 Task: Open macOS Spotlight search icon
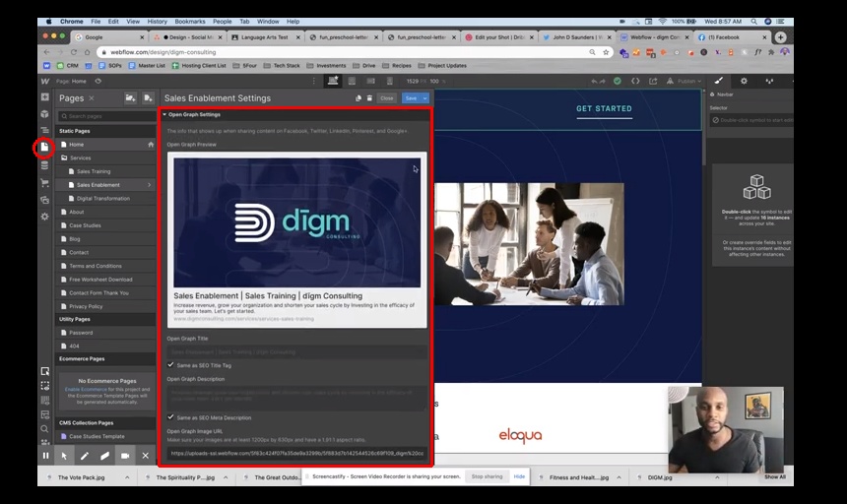(x=753, y=22)
